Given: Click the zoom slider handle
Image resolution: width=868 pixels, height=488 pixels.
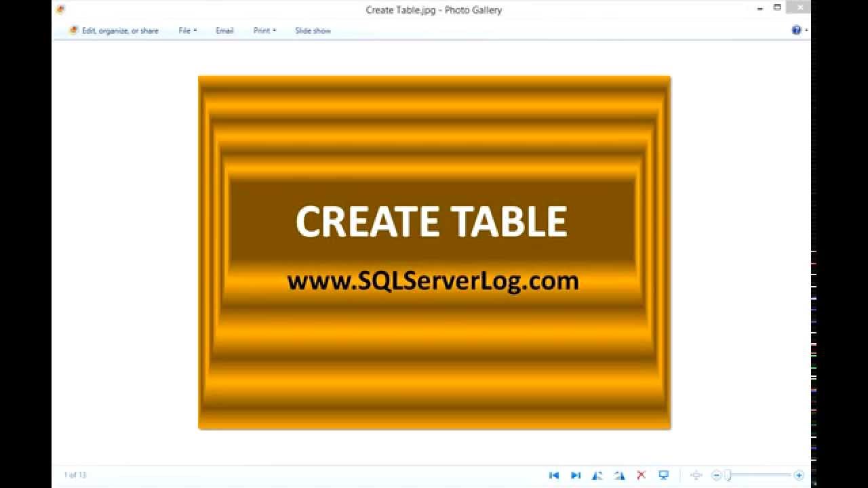Looking at the screenshot, I should pos(728,475).
